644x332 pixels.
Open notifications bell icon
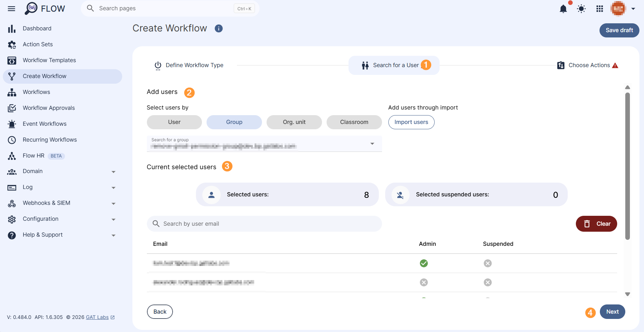[563, 8]
